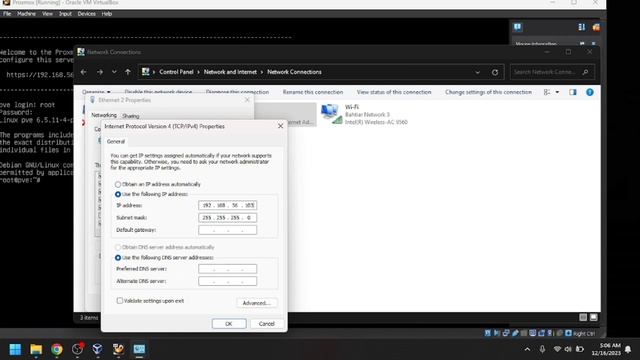Open Wi-Fi network tray icon
This screenshot has height=360, width=640.
point(557,349)
